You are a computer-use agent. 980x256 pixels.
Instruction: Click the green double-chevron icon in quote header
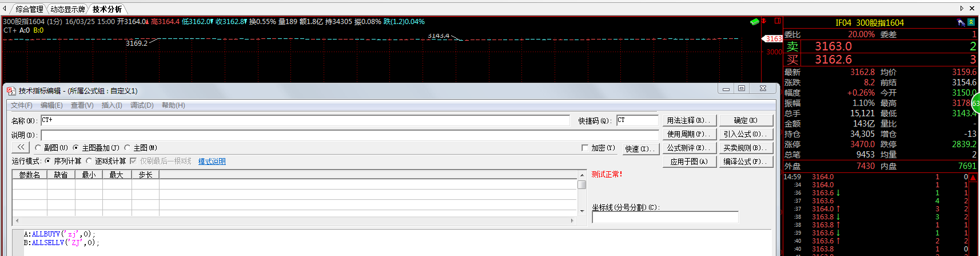point(971,22)
